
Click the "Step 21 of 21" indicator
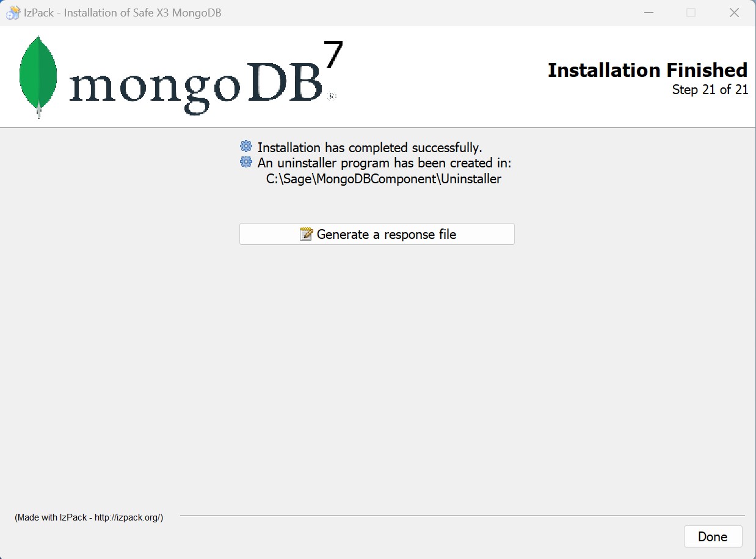(710, 90)
